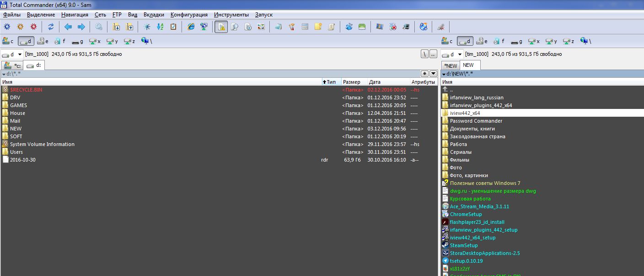Click the refresh panel toolbar icon
This screenshot has width=644, height=276.
point(51,27)
